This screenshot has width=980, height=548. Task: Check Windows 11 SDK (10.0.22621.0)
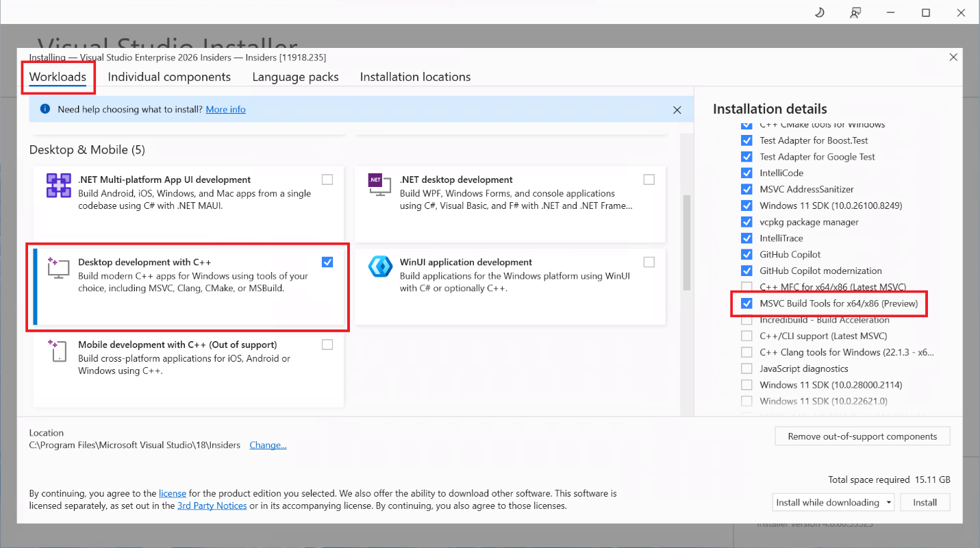pyautogui.click(x=746, y=401)
